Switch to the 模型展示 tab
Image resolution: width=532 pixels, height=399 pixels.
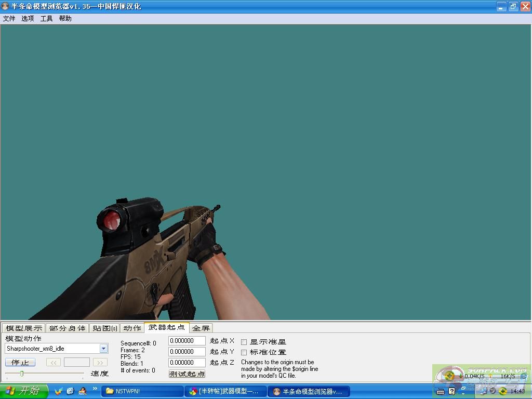(23, 328)
